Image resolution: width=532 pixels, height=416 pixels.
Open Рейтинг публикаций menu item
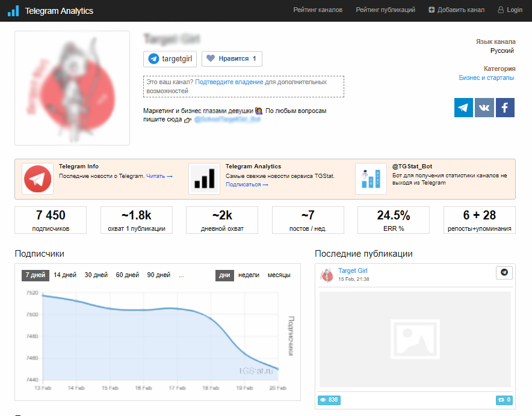(385, 10)
